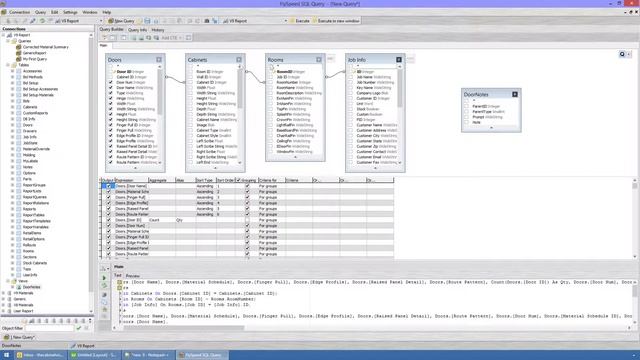Expand the Doors table node in tree
Viewport: 640px width, 360px height.
(x=13, y=125)
